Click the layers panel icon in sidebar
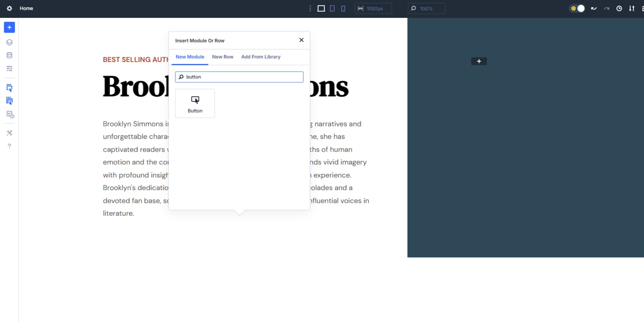This screenshot has width=644, height=322. pos(9,42)
